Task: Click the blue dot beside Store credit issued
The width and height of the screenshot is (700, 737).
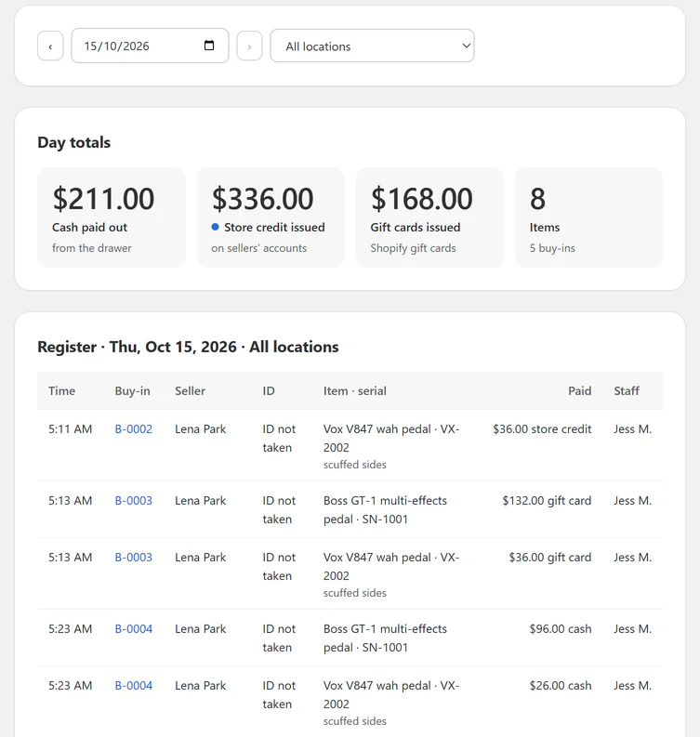Action: point(216,227)
